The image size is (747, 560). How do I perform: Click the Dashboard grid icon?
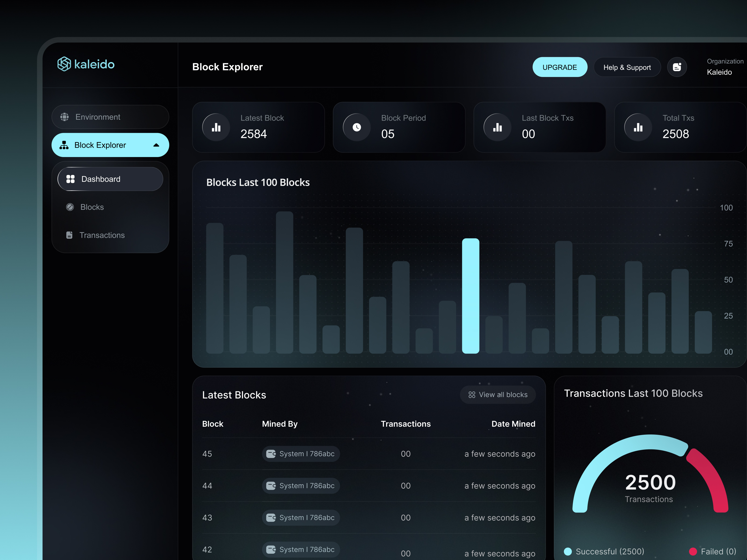[x=70, y=179]
